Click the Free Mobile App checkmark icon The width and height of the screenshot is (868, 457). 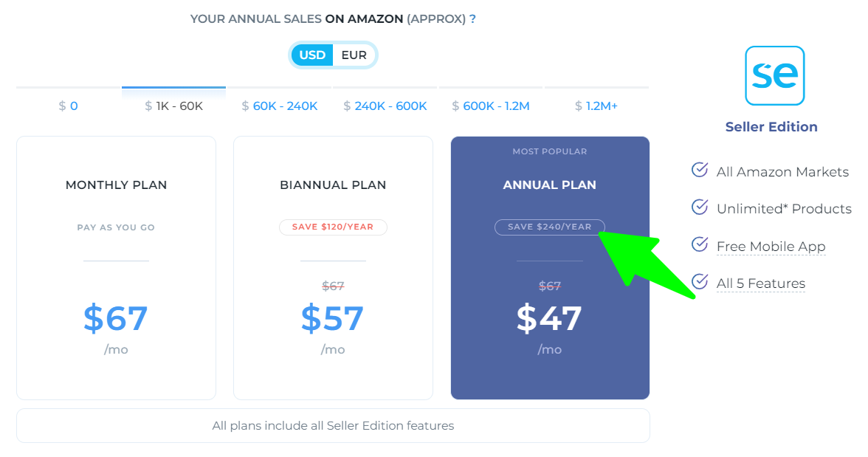coord(700,245)
